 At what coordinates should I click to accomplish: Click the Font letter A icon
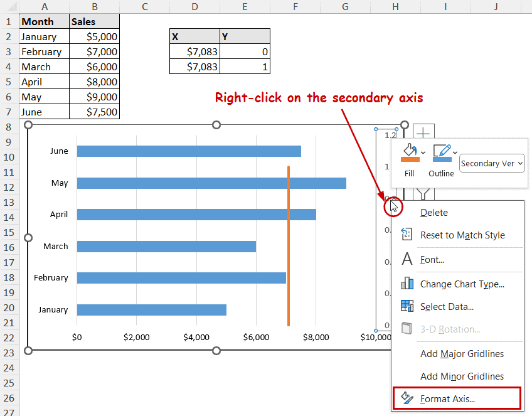[x=407, y=259]
